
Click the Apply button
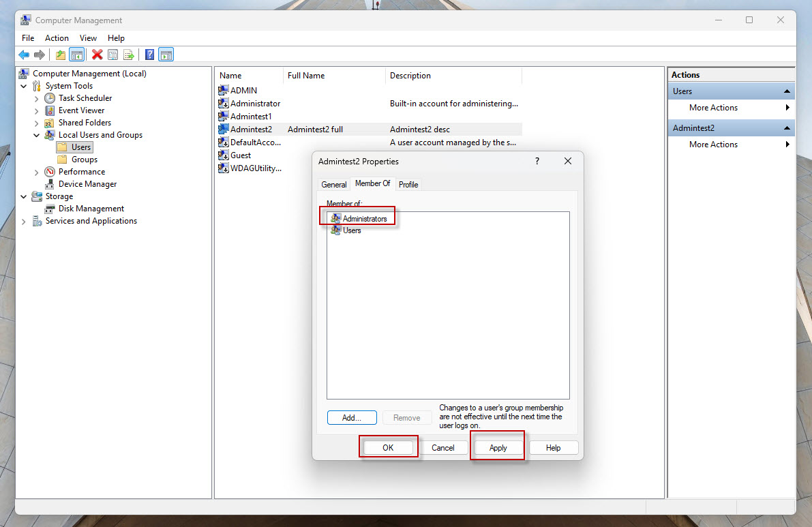(498, 448)
